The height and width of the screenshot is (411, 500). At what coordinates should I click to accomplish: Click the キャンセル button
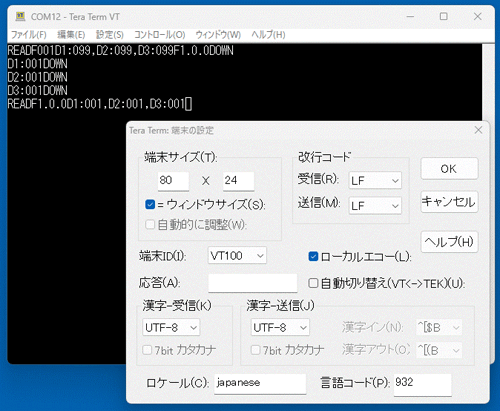(449, 202)
